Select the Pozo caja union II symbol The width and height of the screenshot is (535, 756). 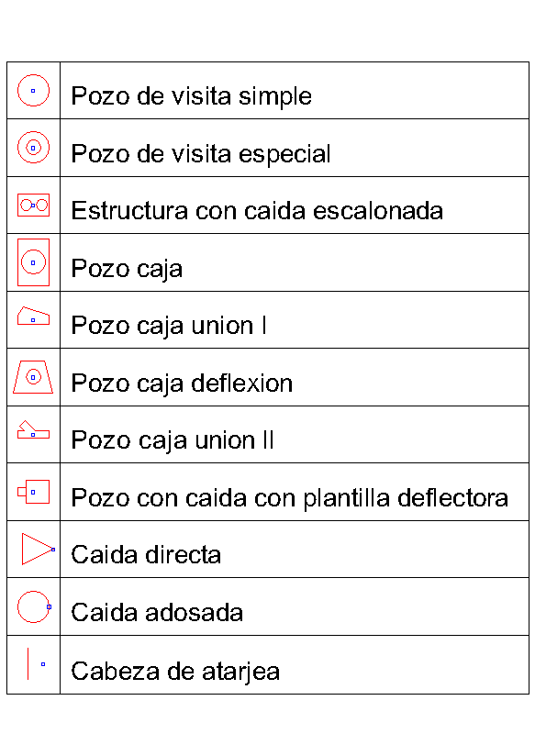click(x=33, y=430)
